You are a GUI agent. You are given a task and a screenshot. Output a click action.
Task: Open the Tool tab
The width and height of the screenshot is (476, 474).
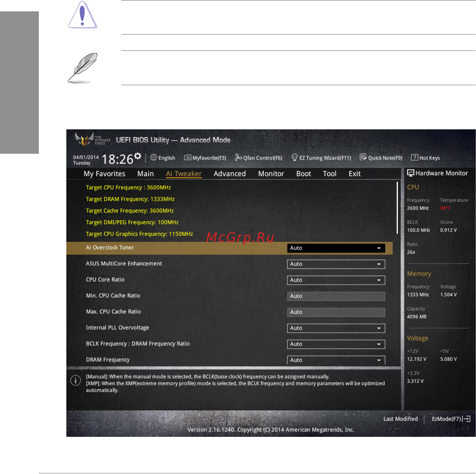329,174
